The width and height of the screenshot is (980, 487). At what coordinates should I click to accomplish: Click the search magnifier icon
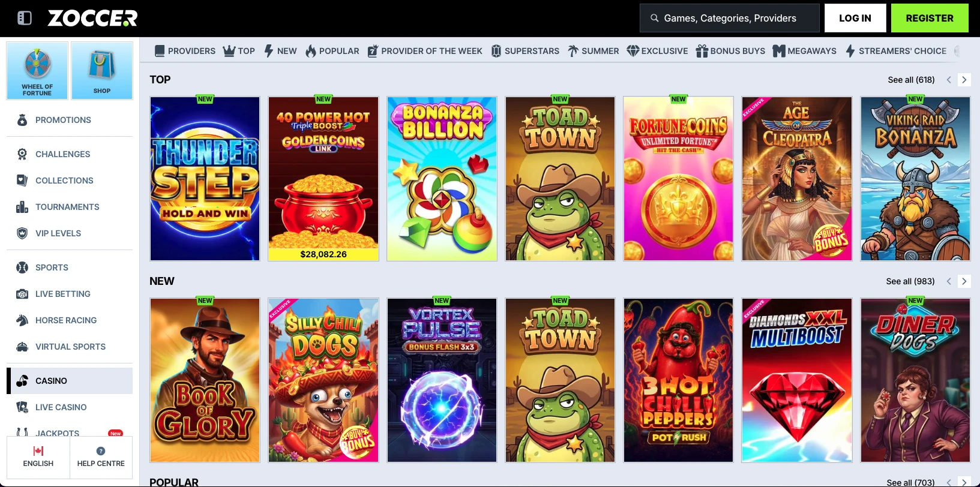(655, 18)
